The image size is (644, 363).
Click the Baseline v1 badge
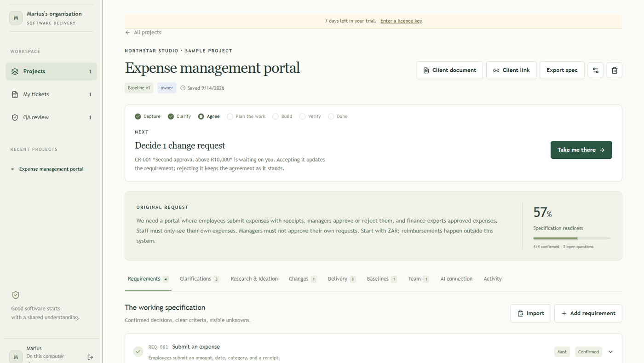pyautogui.click(x=139, y=88)
